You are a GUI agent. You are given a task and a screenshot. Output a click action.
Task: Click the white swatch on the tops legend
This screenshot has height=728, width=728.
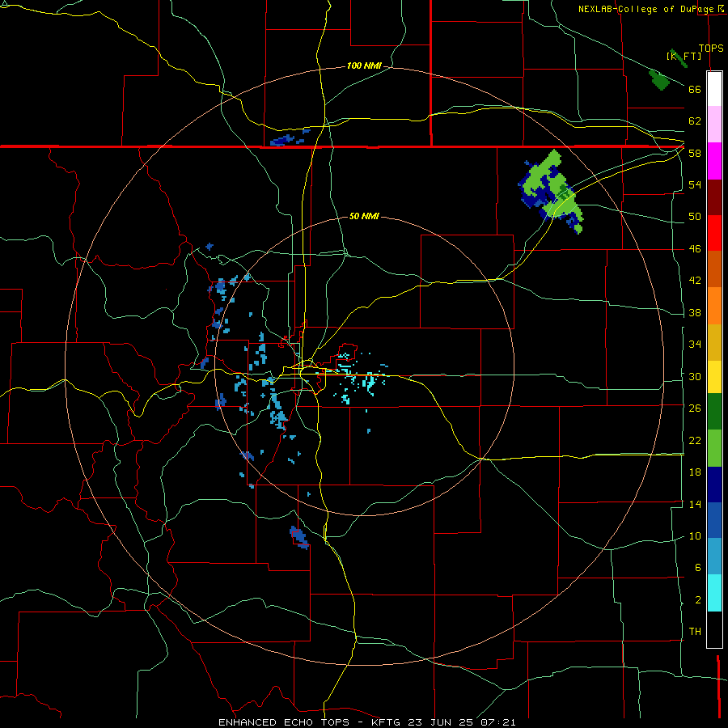pos(714,89)
